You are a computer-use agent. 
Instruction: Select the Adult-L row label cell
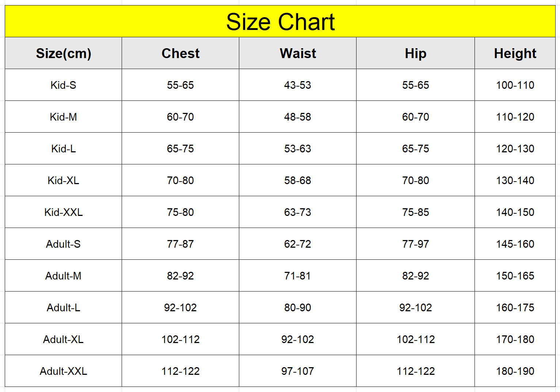tap(64, 307)
